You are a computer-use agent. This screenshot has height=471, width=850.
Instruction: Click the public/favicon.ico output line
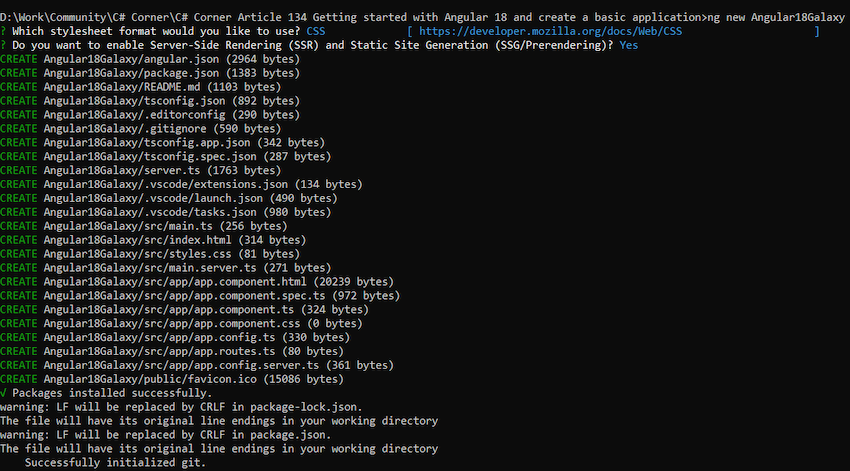pos(172,379)
